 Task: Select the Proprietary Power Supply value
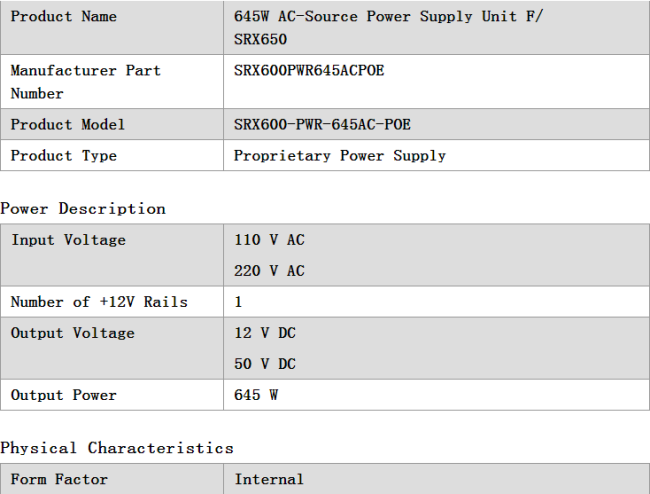pos(340,155)
